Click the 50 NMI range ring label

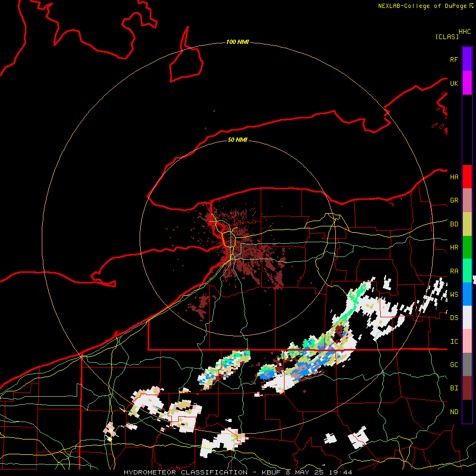[237, 140]
